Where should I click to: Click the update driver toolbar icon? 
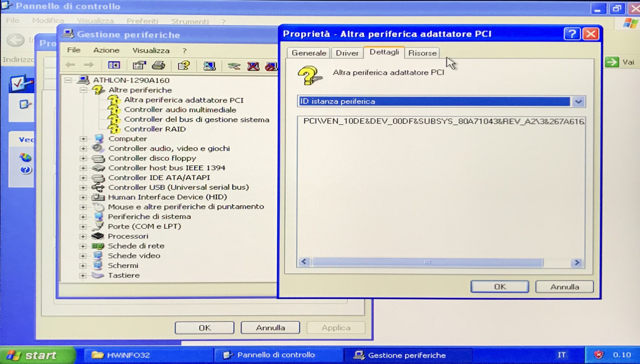click(x=234, y=66)
